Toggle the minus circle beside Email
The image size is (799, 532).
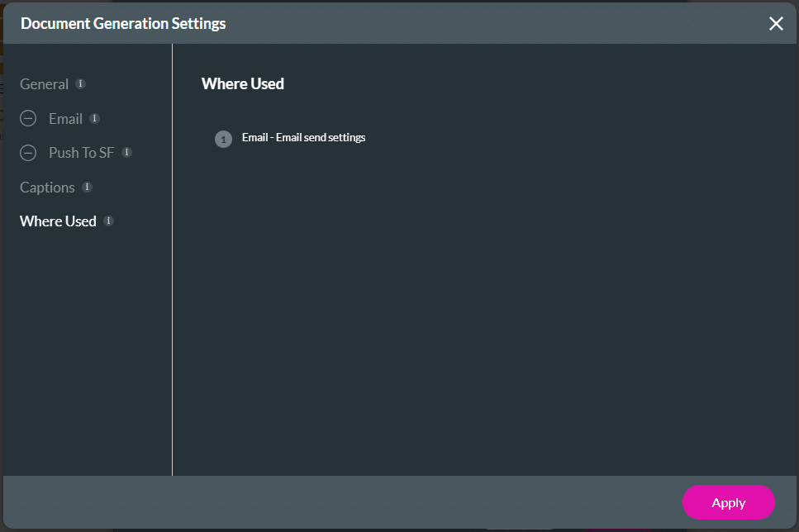tap(28, 119)
